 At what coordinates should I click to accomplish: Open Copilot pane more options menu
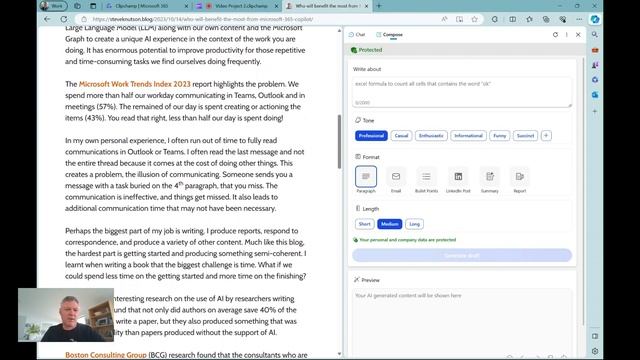[x=567, y=35]
